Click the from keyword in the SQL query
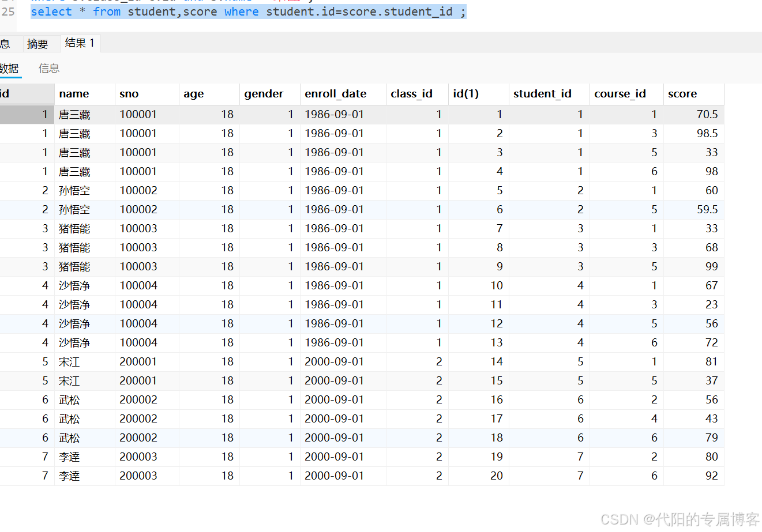Screen dimensions: 762x532 click(107, 12)
